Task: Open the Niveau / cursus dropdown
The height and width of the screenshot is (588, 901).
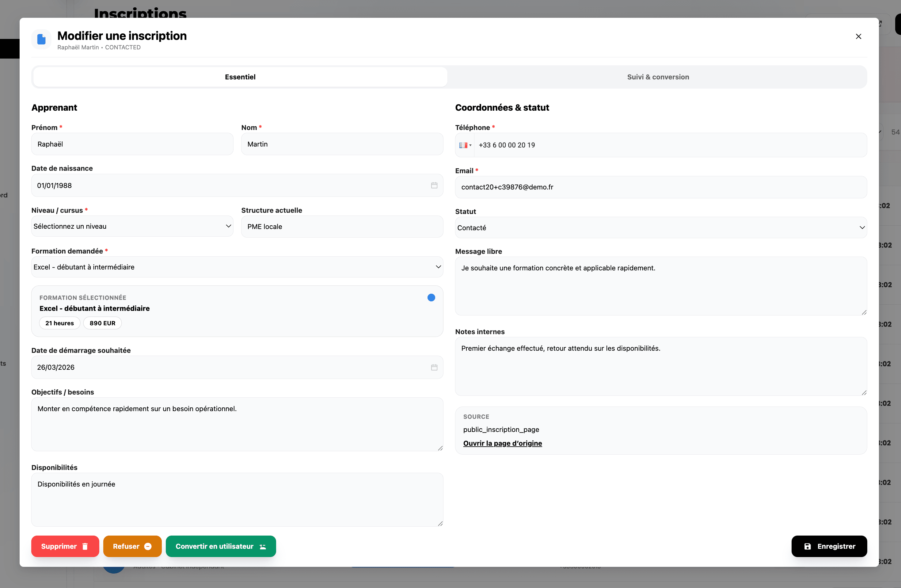Action: (132, 226)
